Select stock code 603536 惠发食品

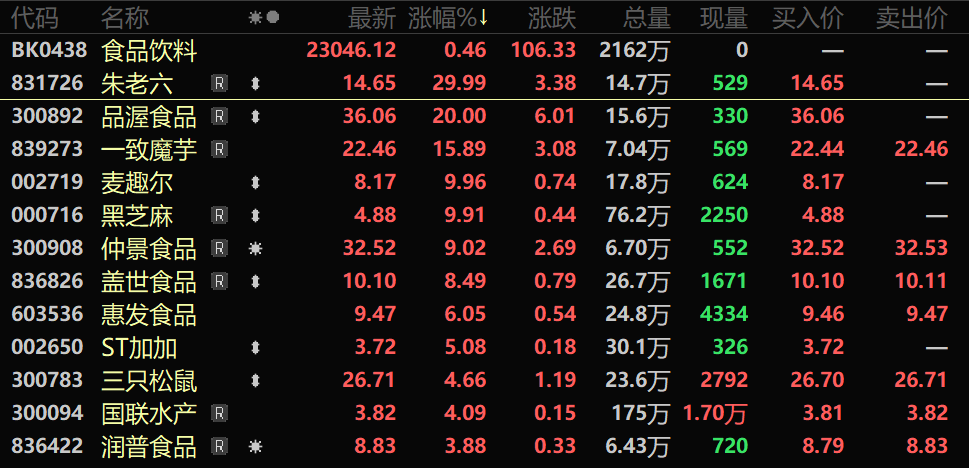coord(484,314)
